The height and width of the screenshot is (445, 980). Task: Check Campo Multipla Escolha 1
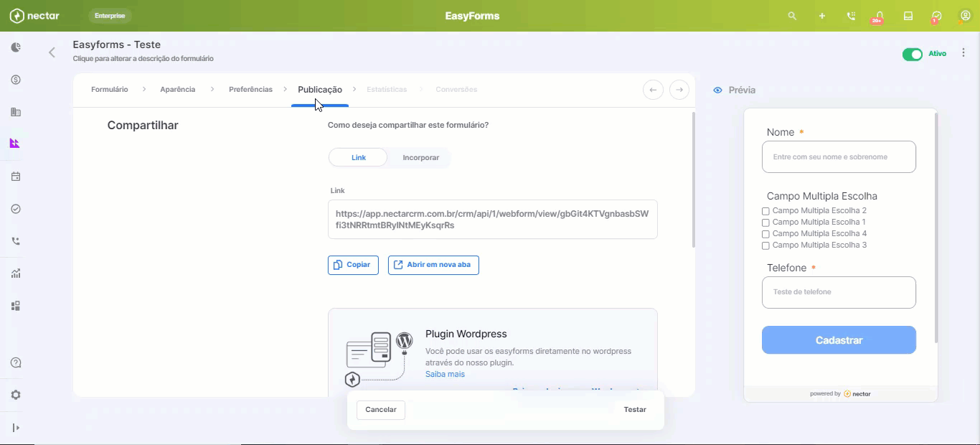tap(765, 222)
